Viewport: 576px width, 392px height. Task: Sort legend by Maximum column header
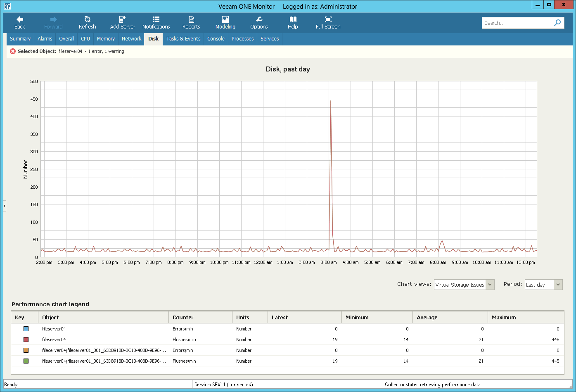(x=526, y=317)
